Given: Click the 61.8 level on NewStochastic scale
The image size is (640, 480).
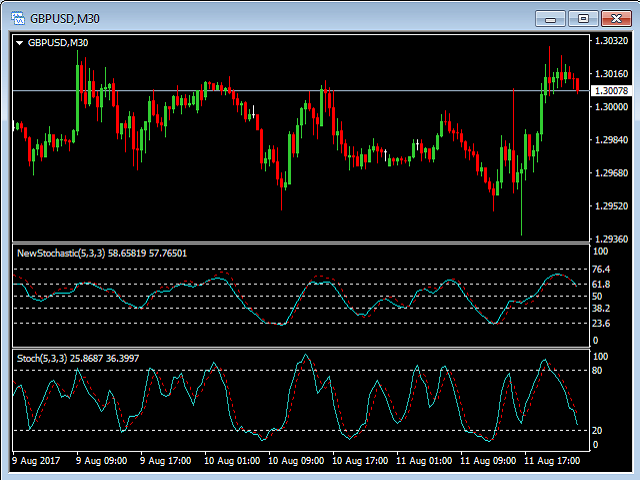Looking at the screenshot, I should point(602,285).
